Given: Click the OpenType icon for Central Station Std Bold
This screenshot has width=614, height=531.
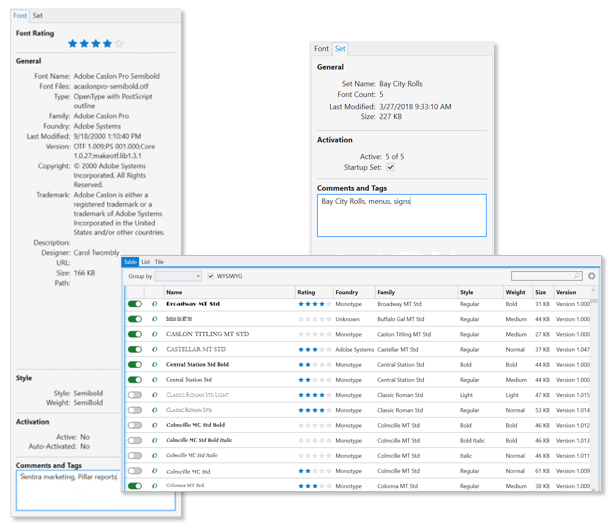Looking at the screenshot, I should click(x=155, y=365).
